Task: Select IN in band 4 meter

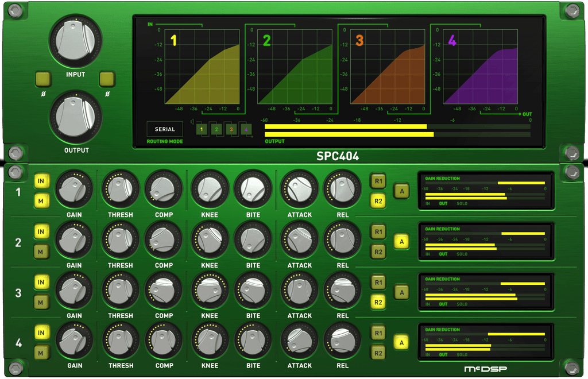Action: pyautogui.click(x=427, y=355)
